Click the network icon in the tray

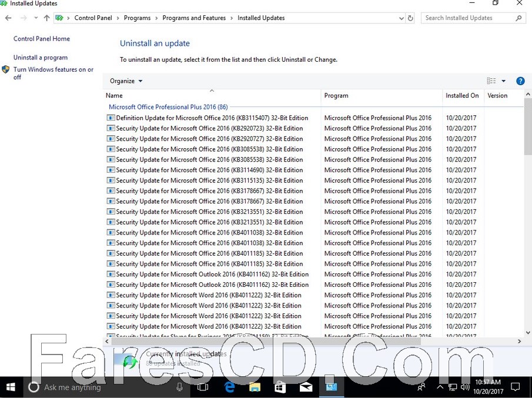click(x=452, y=387)
